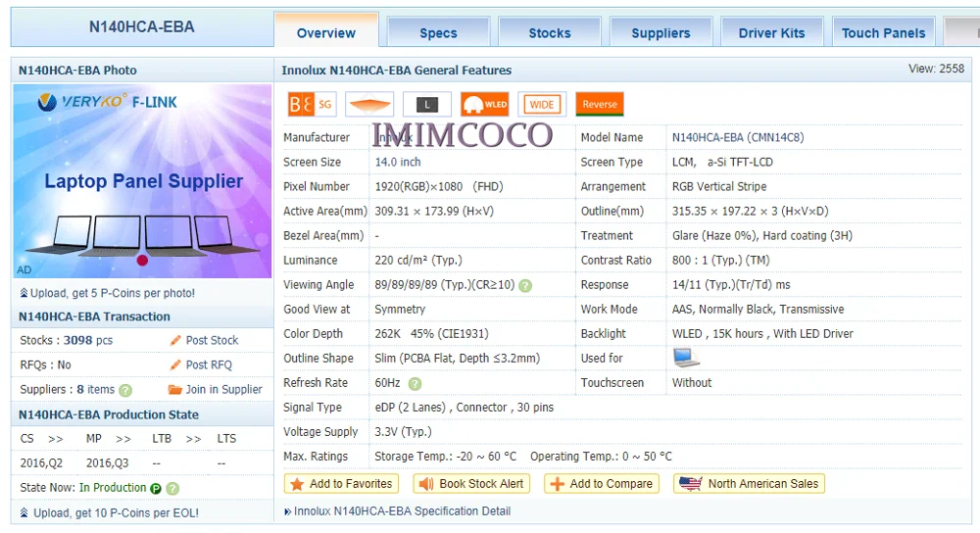
Task: Click the 315.35 × 197.22 × 3 outline value
Action: click(x=750, y=212)
